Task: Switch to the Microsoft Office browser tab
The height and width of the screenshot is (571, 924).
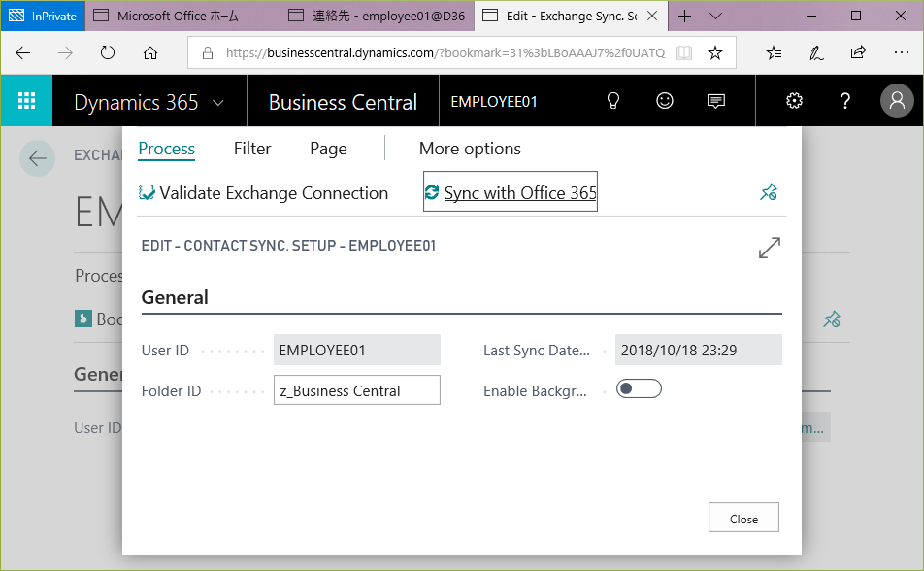Action: point(182,16)
